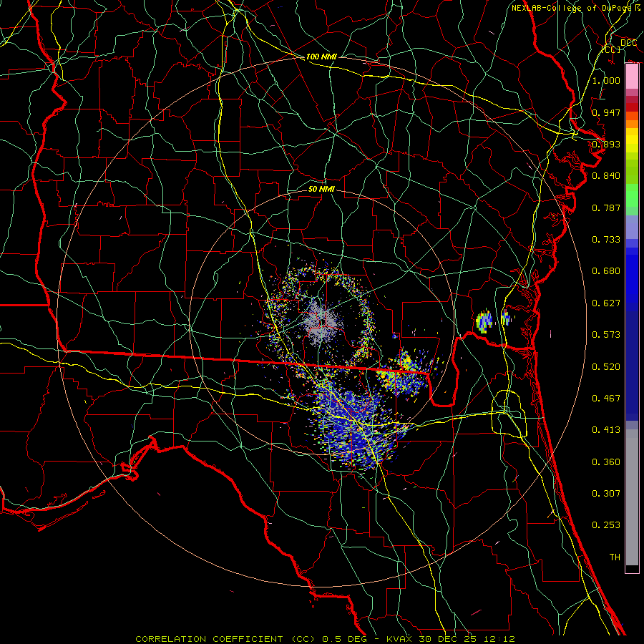Click the 50 NMI range ring label
The height and width of the screenshot is (644, 644).
tap(321, 189)
